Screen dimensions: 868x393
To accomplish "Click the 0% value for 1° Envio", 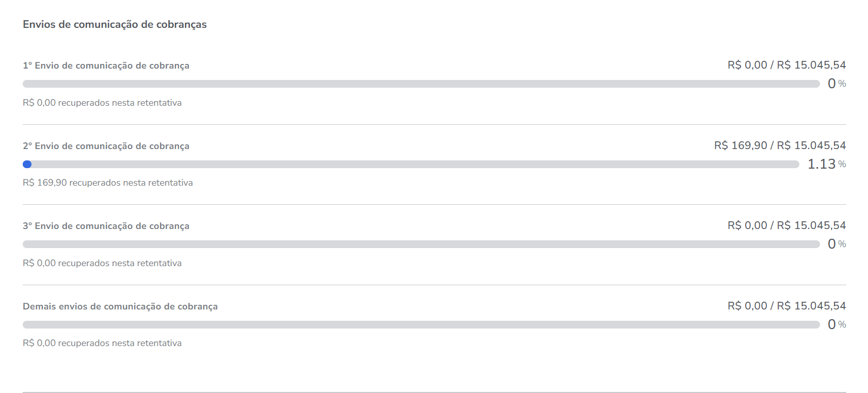I will (836, 84).
